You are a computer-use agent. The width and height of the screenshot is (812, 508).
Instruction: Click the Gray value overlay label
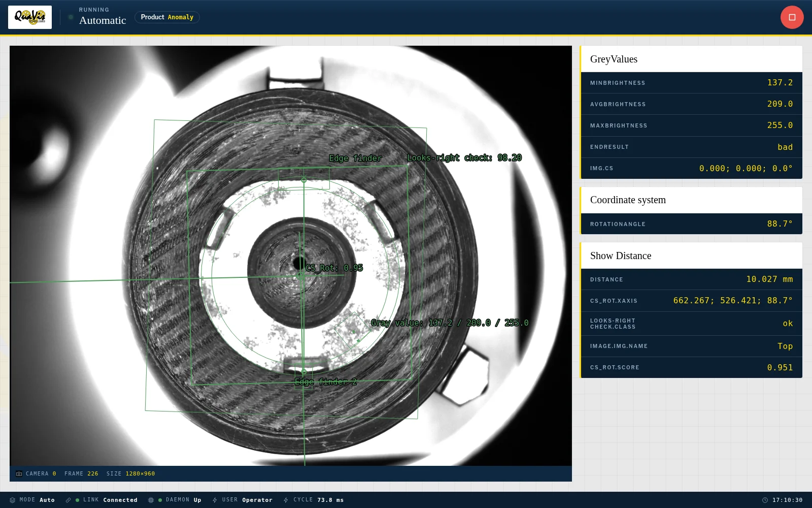450,323
